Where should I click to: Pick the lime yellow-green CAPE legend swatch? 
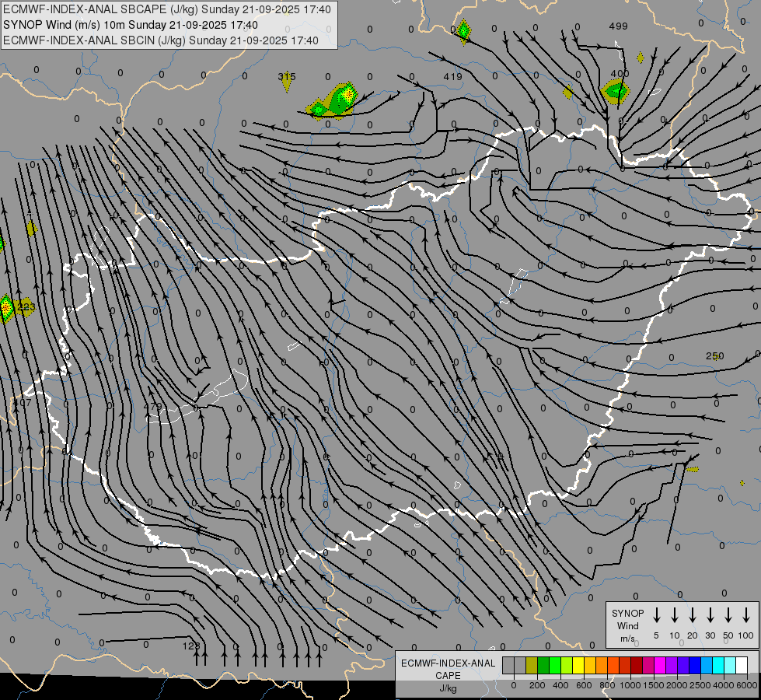point(567,665)
